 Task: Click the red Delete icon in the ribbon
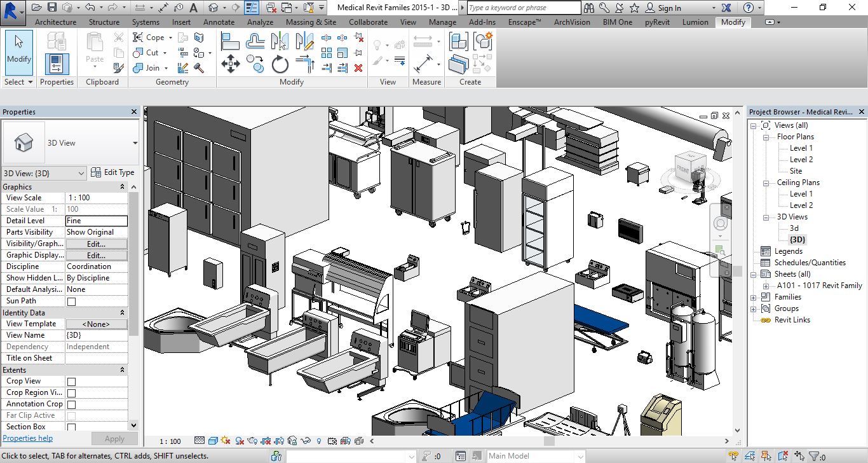coord(358,67)
